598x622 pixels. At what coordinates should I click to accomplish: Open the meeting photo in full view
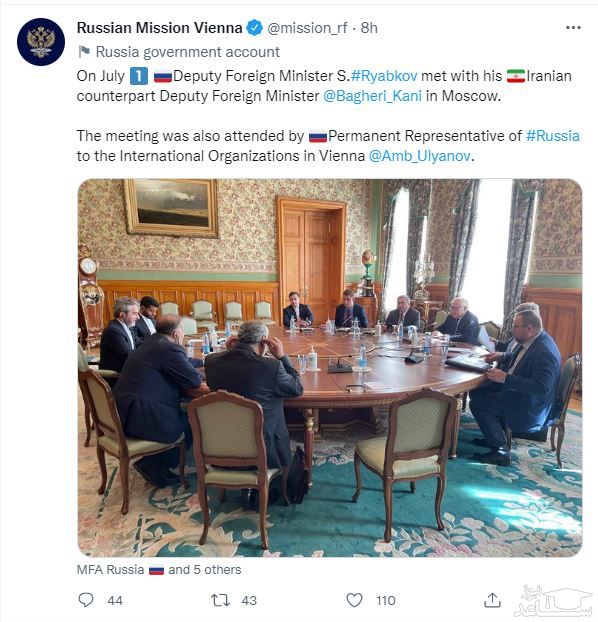pyautogui.click(x=330, y=368)
